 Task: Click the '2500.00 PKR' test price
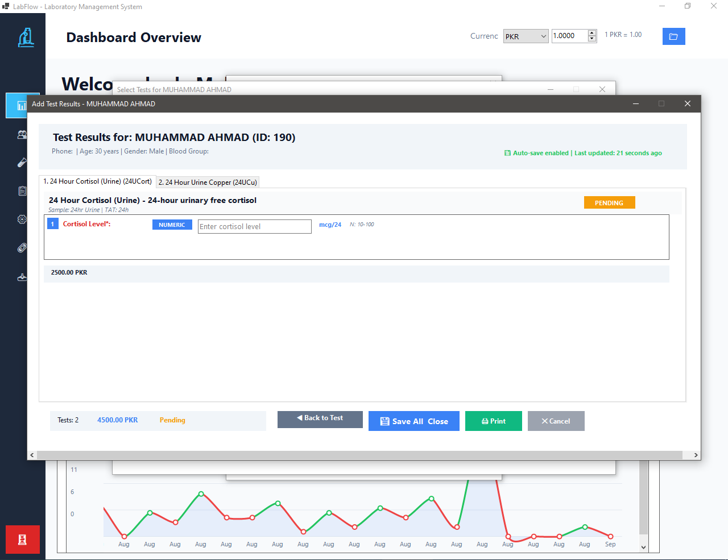tap(69, 272)
